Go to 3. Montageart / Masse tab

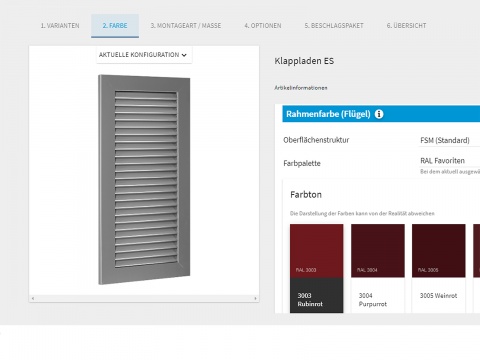(x=186, y=26)
